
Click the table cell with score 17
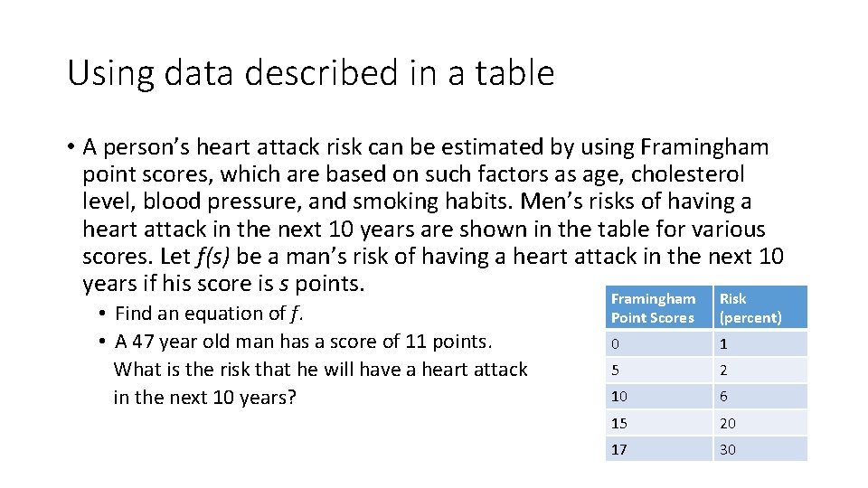tap(659, 449)
